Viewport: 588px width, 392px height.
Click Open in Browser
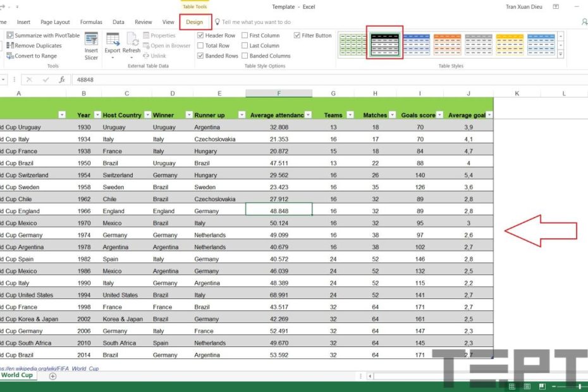pyautogui.click(x=166, y=46)
